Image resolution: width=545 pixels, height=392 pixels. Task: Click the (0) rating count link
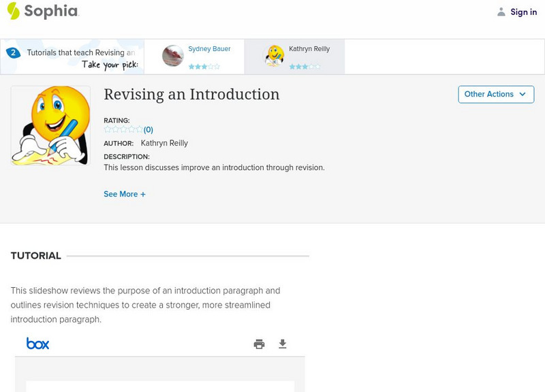(x=149, y=129)
